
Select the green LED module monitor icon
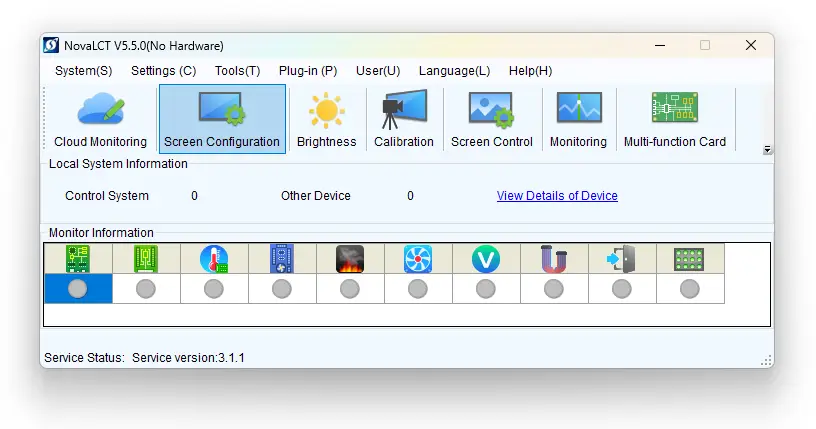(x=690, y=259)
